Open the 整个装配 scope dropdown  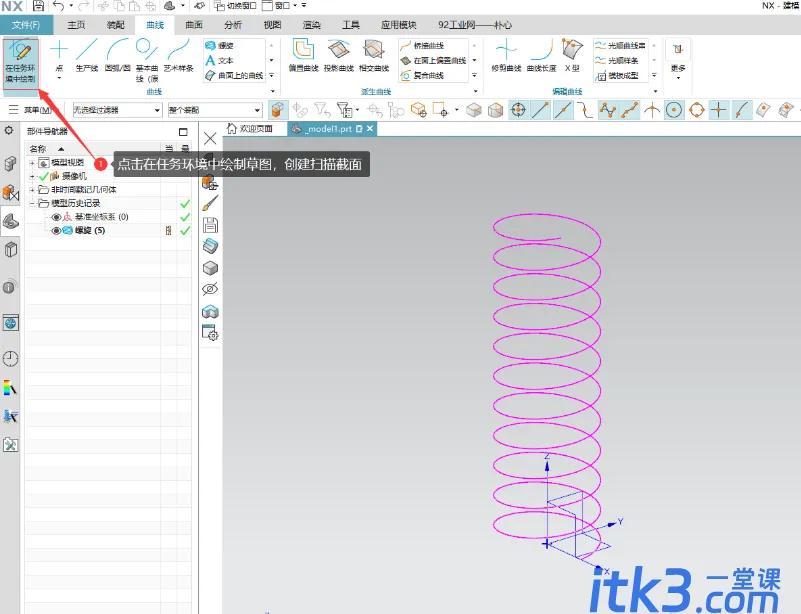(215, 110)
